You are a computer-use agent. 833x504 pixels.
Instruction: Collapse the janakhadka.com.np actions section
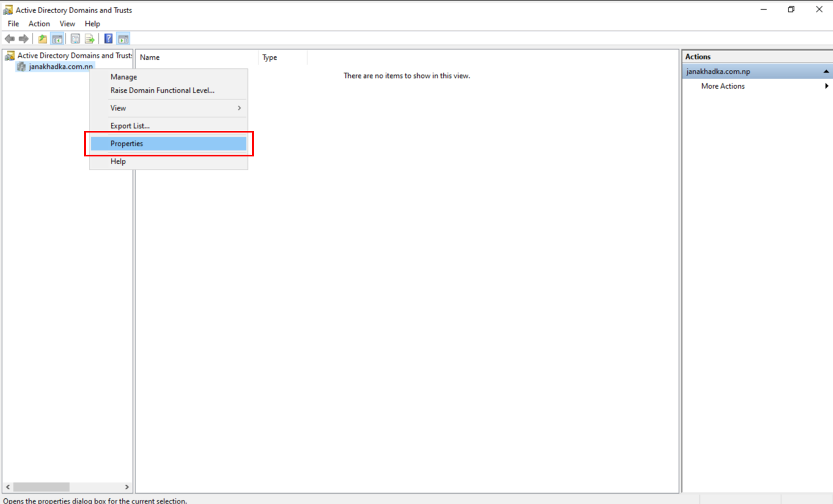(x=826, y=72)
